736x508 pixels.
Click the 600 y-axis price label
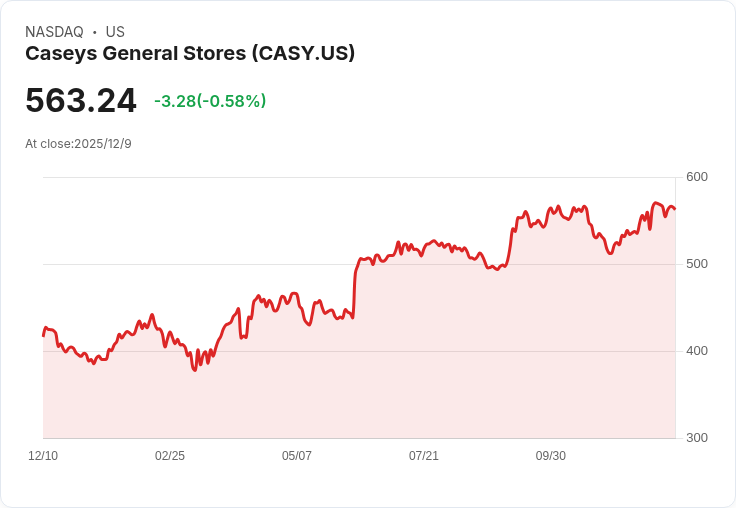click(697, 177)
